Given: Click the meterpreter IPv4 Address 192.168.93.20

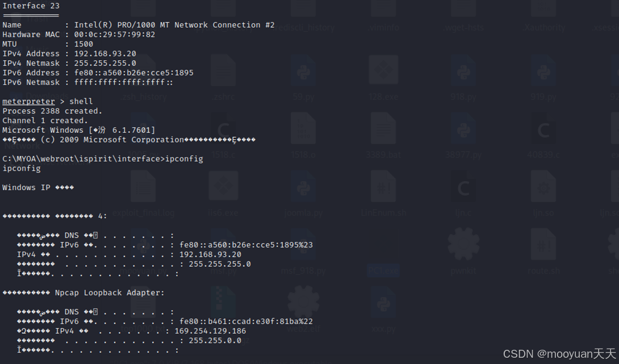Looking at the screenshot, I should tap(105, 54).
